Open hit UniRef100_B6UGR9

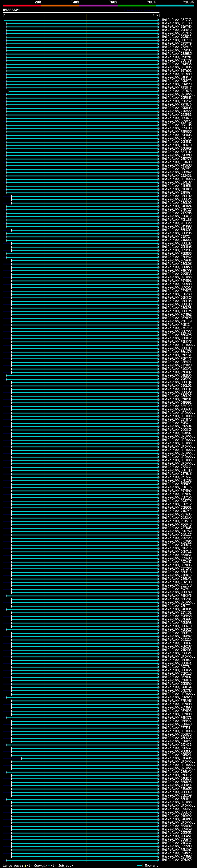177,149
